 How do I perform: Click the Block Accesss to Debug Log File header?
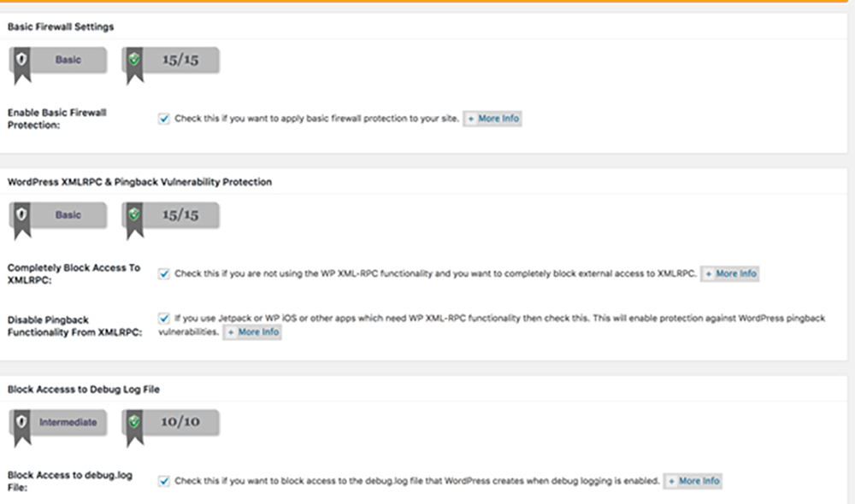click(84, 390)
